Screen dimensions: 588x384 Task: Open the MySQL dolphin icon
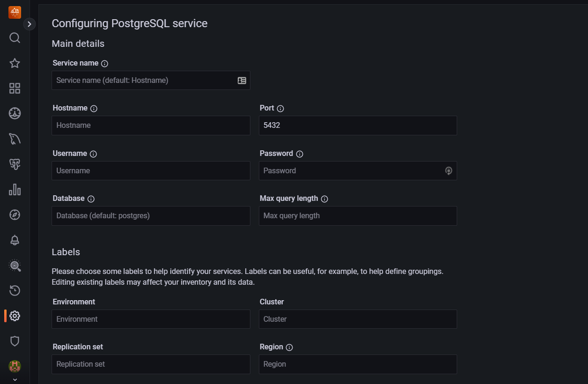[x=15, y=139]
